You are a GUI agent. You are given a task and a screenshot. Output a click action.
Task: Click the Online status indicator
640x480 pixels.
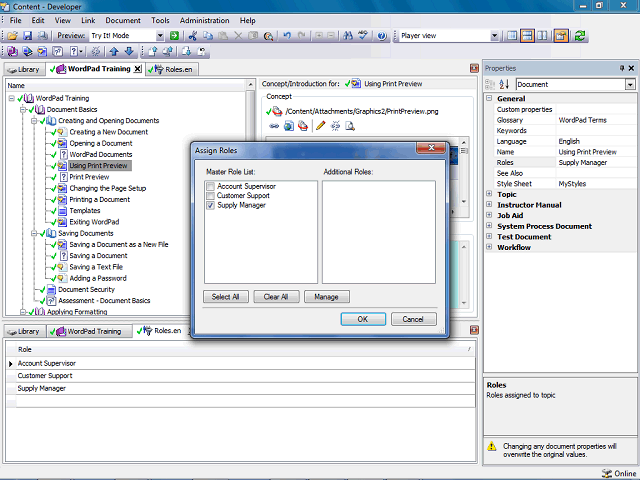pyautogui.click(x=619, y=473)
